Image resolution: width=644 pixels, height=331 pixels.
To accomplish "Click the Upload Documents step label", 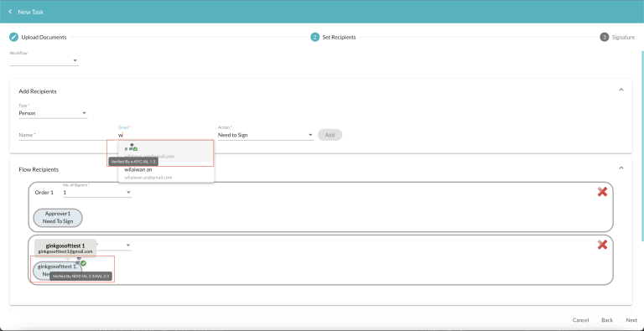I will pos(44,37).
